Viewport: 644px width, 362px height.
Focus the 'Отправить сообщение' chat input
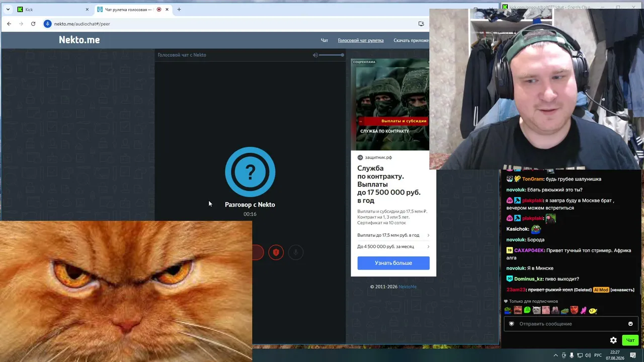pos(571,324)
